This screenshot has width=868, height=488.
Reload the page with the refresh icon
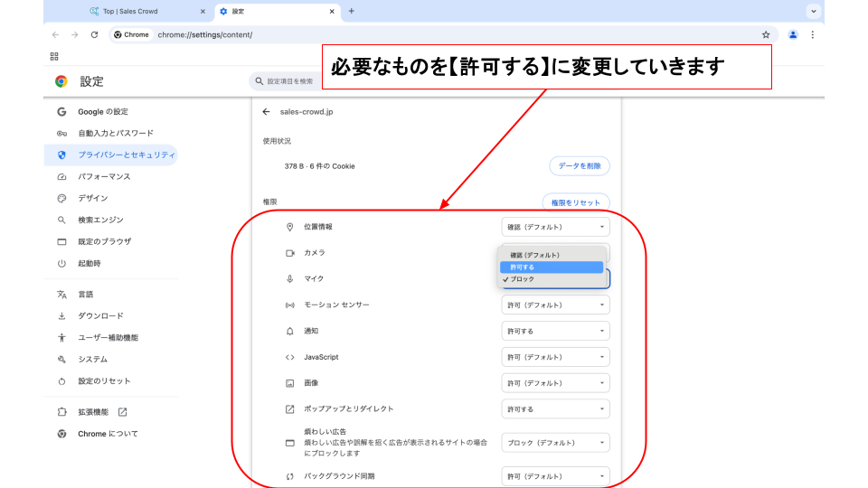pos(94,34)
